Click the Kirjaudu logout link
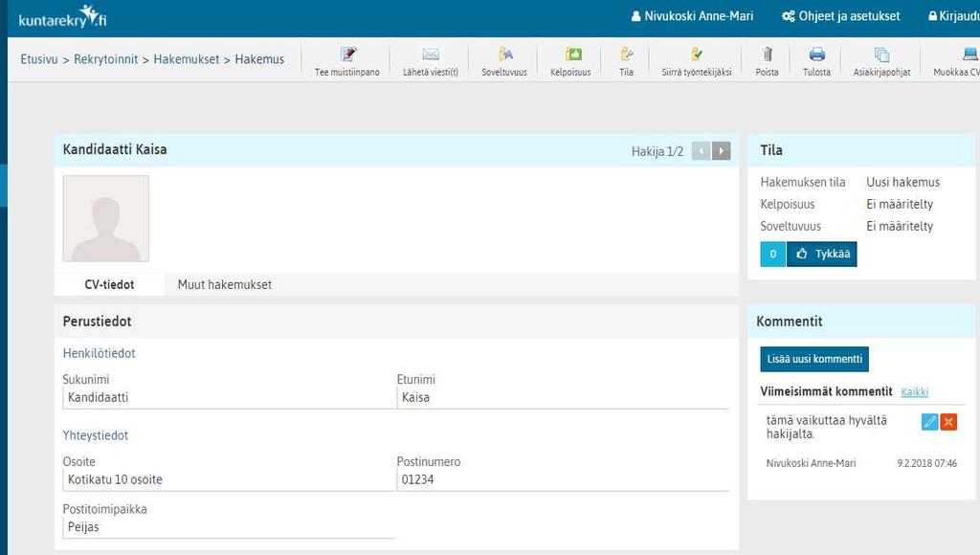Image resolution: width=980 pixels, height=555 pixels. pyautogui.click(x=954, y=16)
